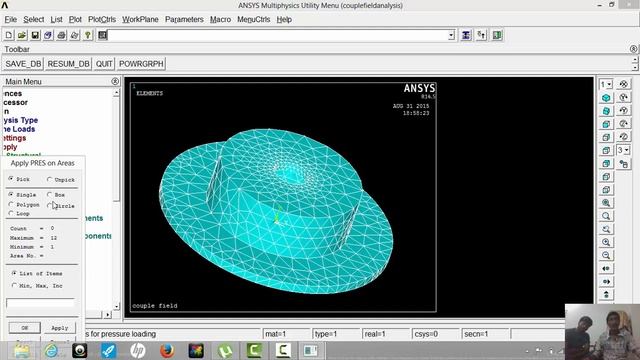The width and height of the screenshot is (640, 360).
Task: Click the Contact Manager icon
Action: 497,35
